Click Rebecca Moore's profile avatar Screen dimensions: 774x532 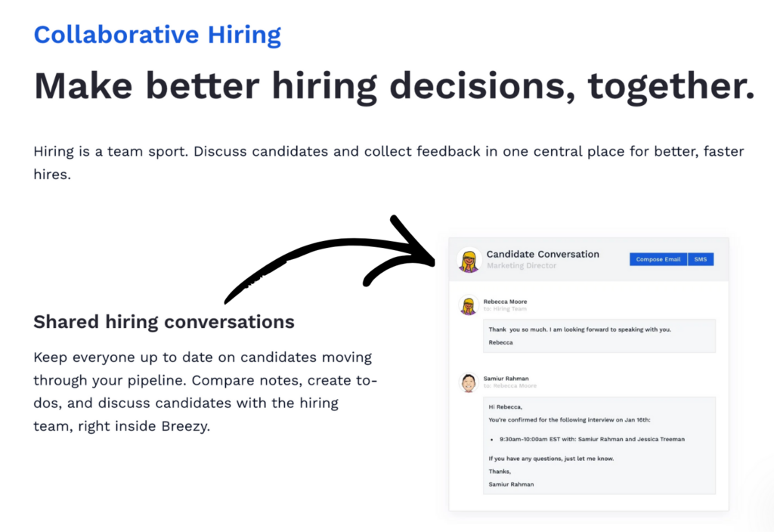coord(469,305)
